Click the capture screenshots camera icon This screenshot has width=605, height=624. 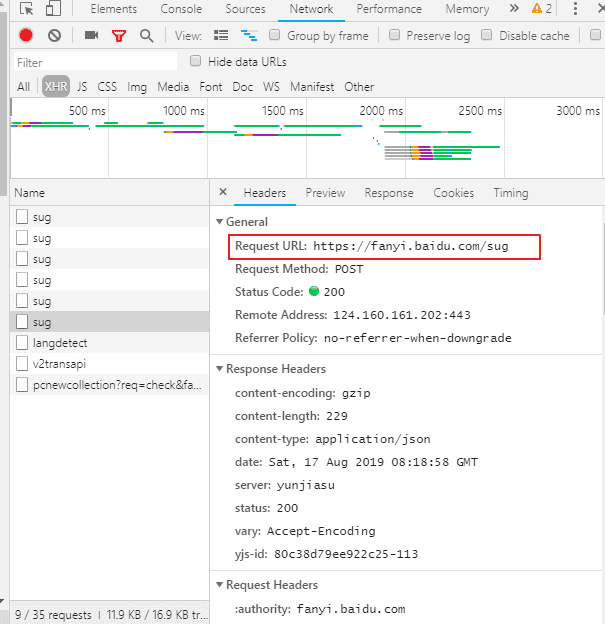92,35
